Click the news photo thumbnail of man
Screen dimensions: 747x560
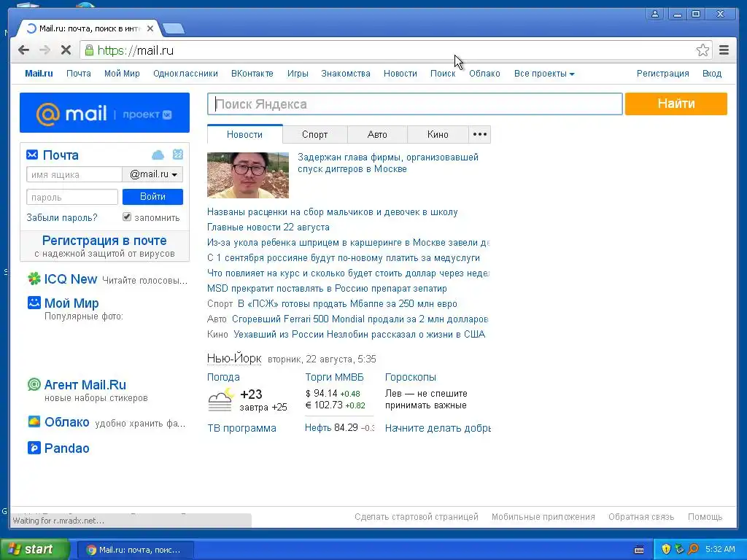point(248,175)
